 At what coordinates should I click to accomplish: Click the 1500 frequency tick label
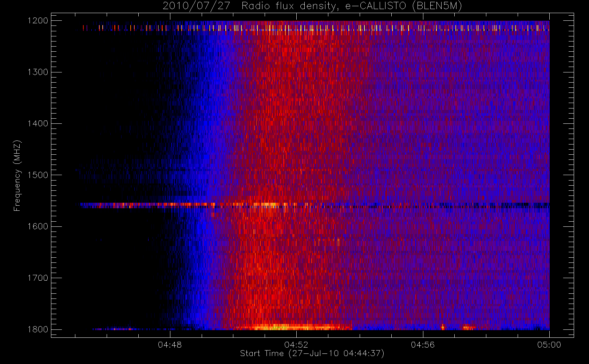pyautogui.click(x=38, y=175)
